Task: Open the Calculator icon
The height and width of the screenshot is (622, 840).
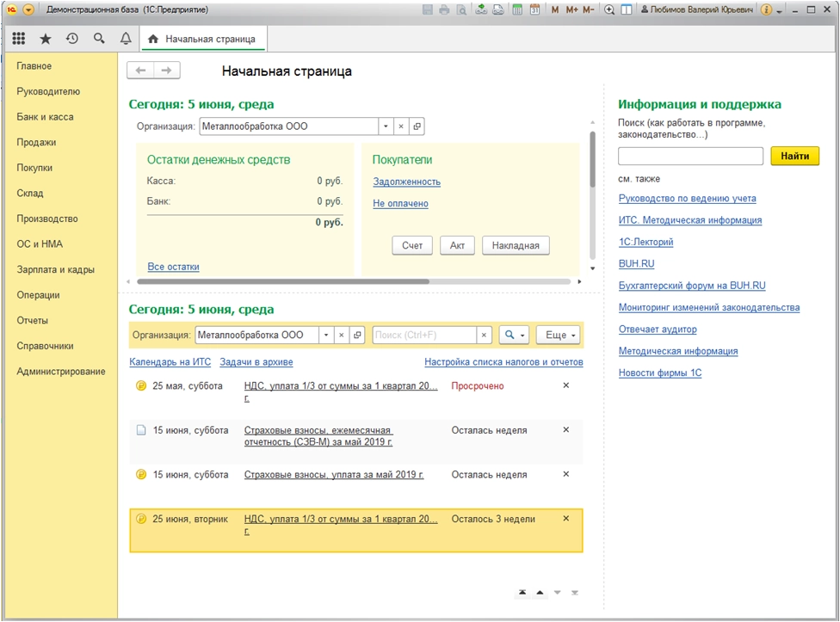Action: click(517, 9)
